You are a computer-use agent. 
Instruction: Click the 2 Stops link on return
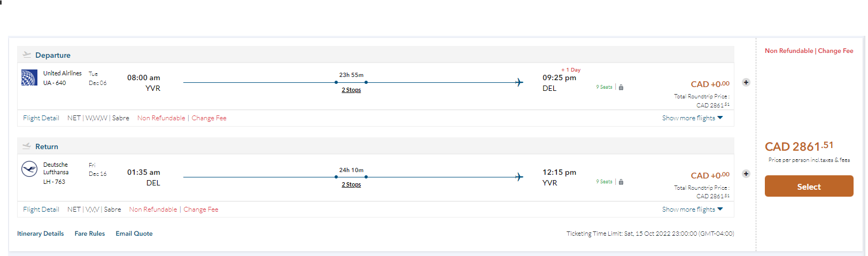pos(351,185)
